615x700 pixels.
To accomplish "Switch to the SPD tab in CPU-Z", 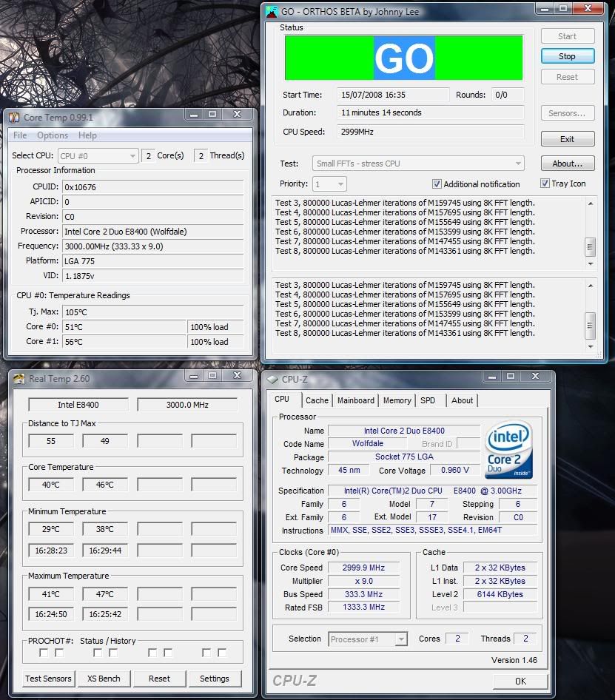I will click(428, 400).
